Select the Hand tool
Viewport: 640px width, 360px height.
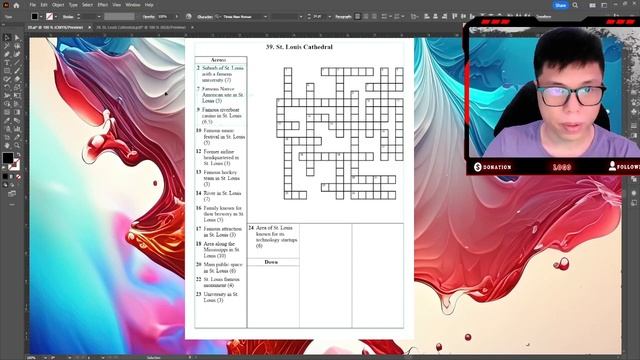coord(7,145)
